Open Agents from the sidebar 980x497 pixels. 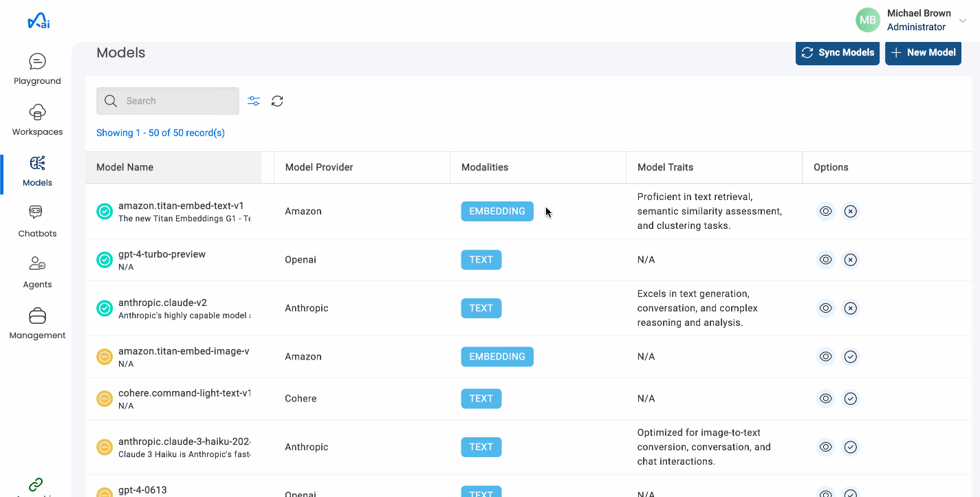click(x=37, y=273)
